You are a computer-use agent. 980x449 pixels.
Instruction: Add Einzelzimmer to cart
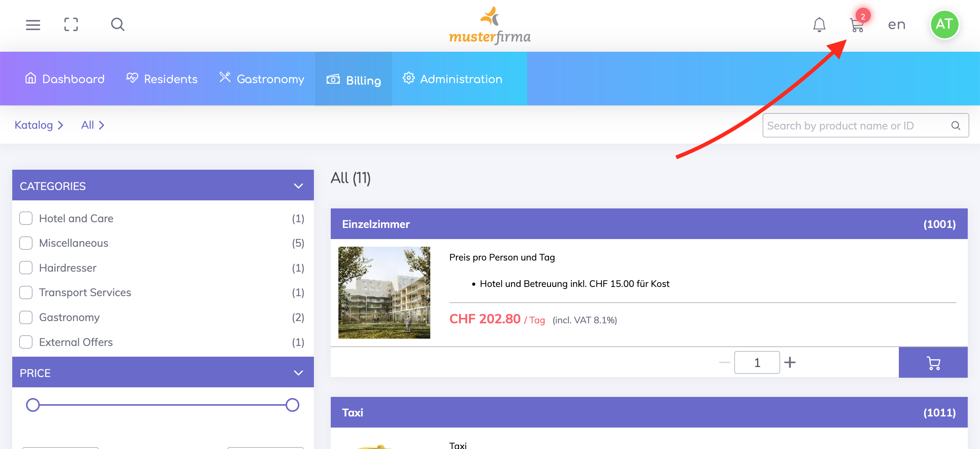[933, 362]
